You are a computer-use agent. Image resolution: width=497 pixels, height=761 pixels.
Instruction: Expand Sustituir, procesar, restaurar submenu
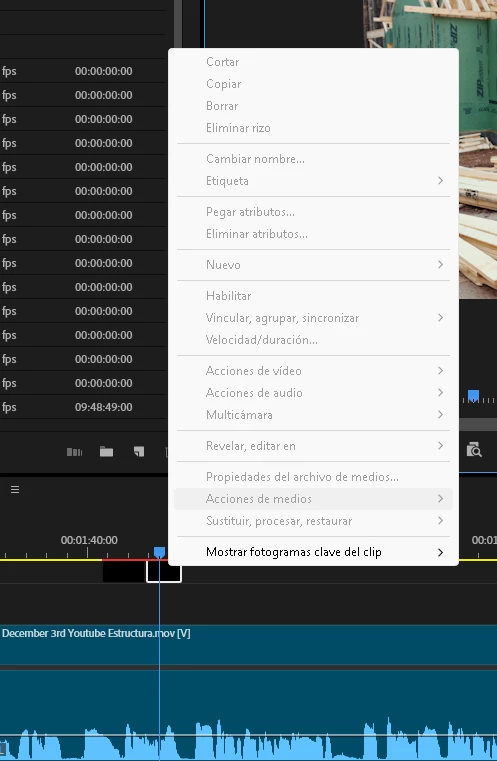[313, 521]
